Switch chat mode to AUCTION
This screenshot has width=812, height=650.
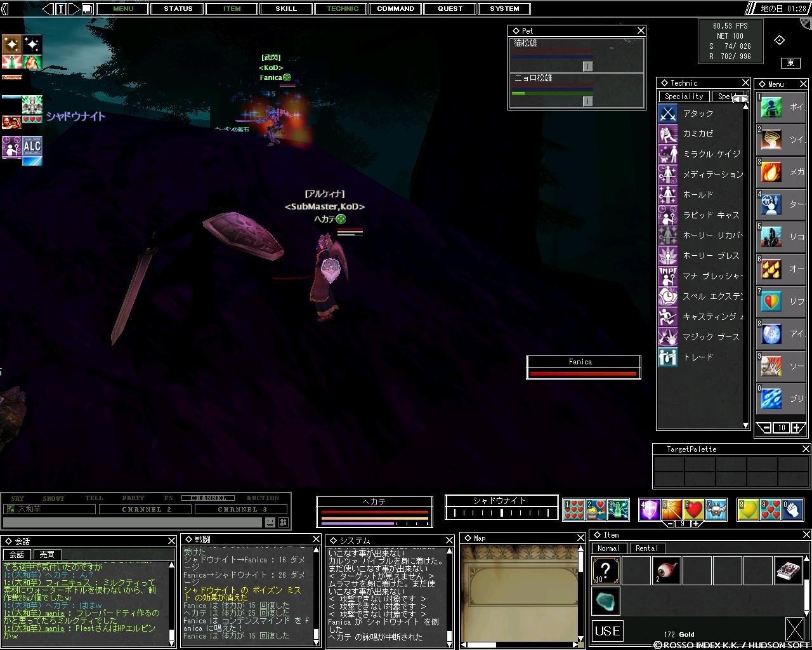point(263,498)
